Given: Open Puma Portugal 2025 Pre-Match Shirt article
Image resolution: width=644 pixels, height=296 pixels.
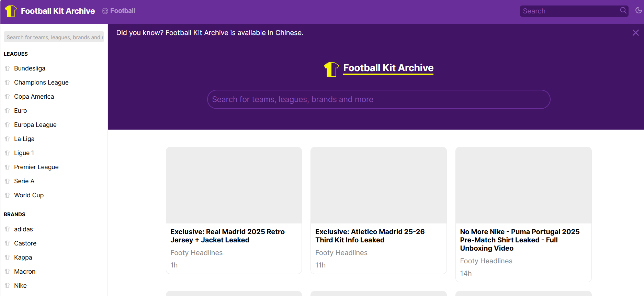Looking at the screenshot, I should 520,240.
